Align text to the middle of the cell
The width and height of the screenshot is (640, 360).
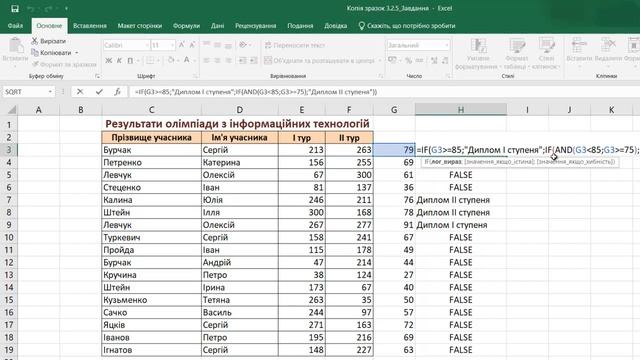(218, 45)
